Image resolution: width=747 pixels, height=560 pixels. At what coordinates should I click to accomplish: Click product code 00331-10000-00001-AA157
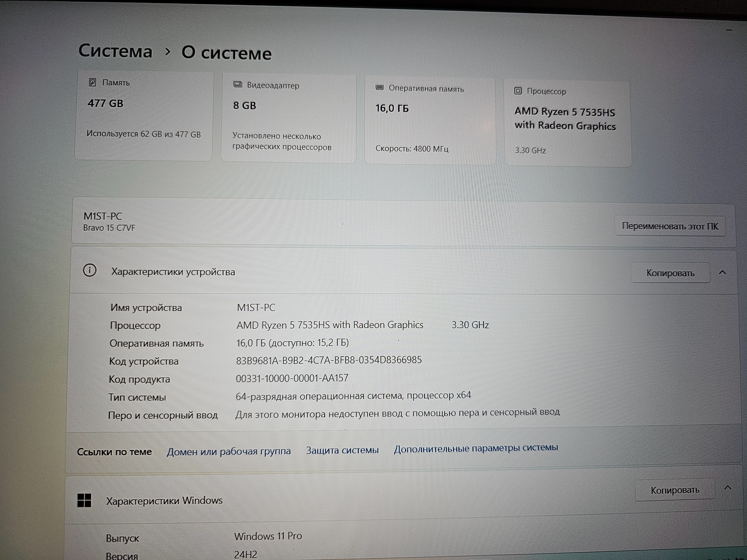coord(292,378)
